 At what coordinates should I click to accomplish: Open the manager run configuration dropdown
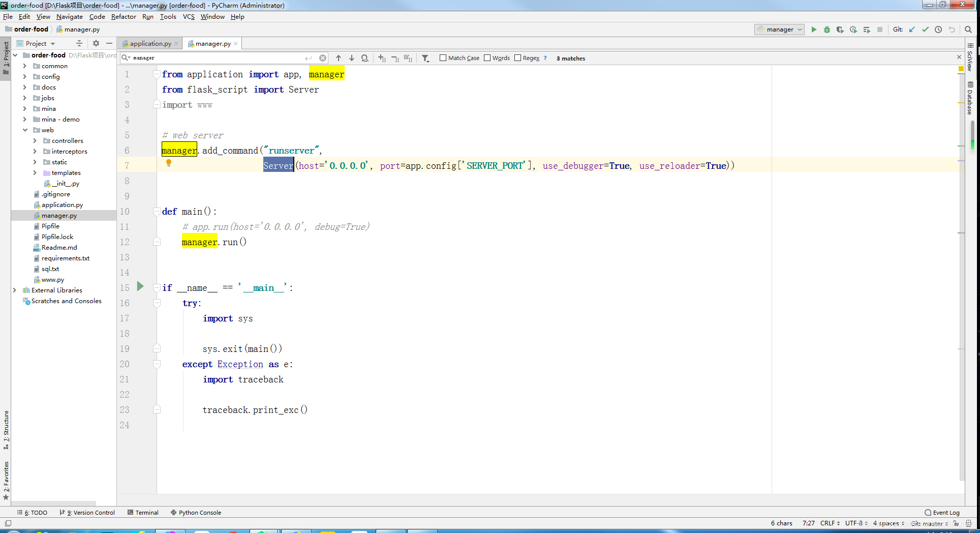point(779,29)
